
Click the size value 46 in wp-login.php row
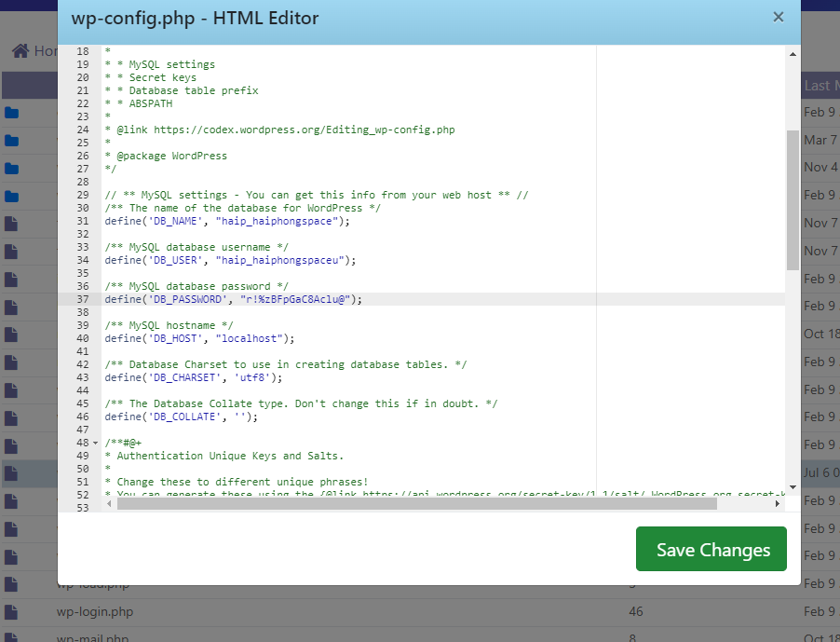tap(636, 611)
